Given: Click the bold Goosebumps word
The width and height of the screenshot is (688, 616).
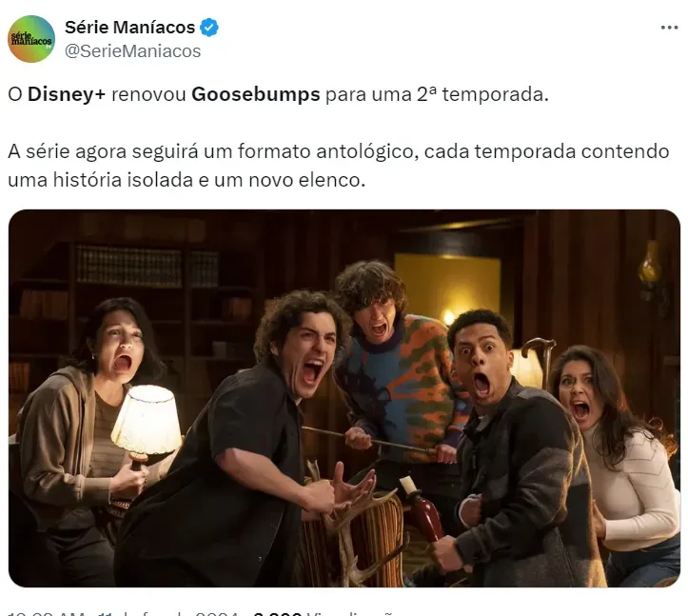Looking at the screenshot, I should click(255, 95).
